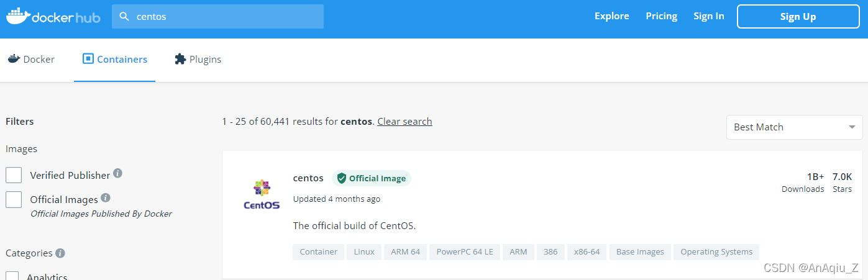
Task: Click the Sign Up button
Action: pyautogui.click(x=798, y=17)
